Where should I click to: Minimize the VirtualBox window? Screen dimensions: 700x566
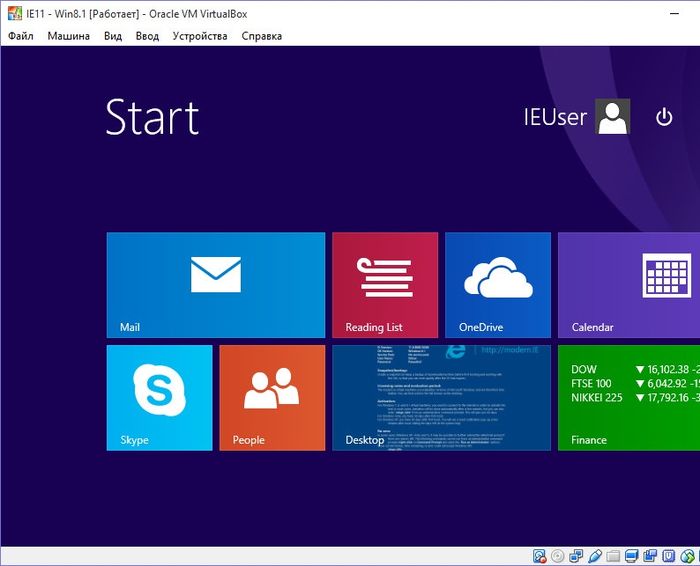click(x=675, y=14)
